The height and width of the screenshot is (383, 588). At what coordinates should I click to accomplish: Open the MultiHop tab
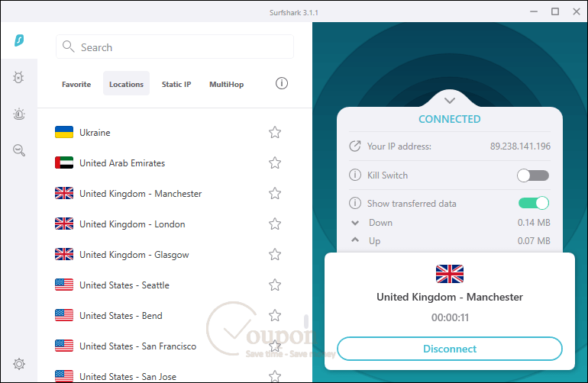pos(227,85)
